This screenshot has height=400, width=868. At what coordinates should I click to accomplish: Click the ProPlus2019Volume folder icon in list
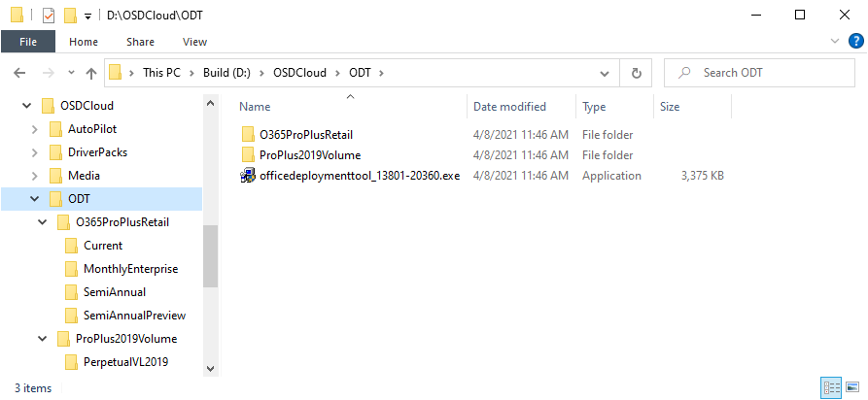click(x=248, y=155)
